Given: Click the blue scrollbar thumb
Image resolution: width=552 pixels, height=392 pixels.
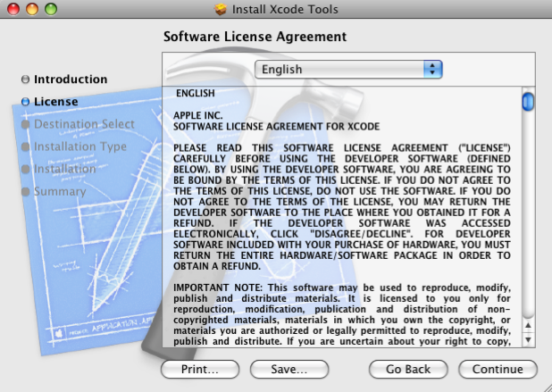Looking at the screenshot, I should [x=528, y=100].
